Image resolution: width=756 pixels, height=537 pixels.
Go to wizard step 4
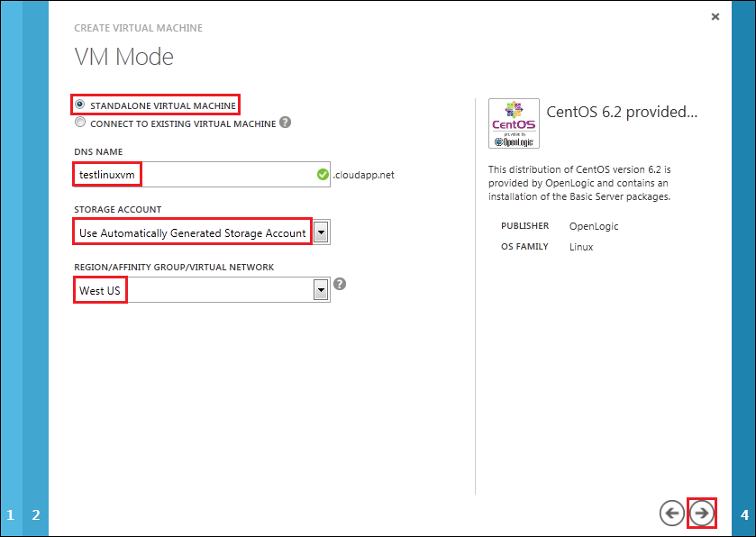(744, 515)
